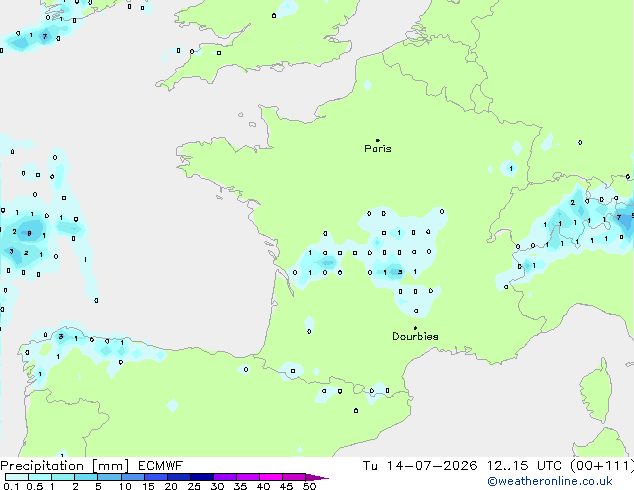The image size is (634, 490).
Task: Select the 1 mm legend color swatch
Action: coord(63,477)
